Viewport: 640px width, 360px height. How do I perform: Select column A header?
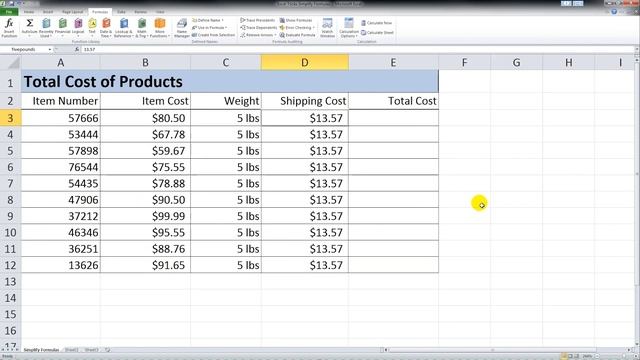click(60, 62)
